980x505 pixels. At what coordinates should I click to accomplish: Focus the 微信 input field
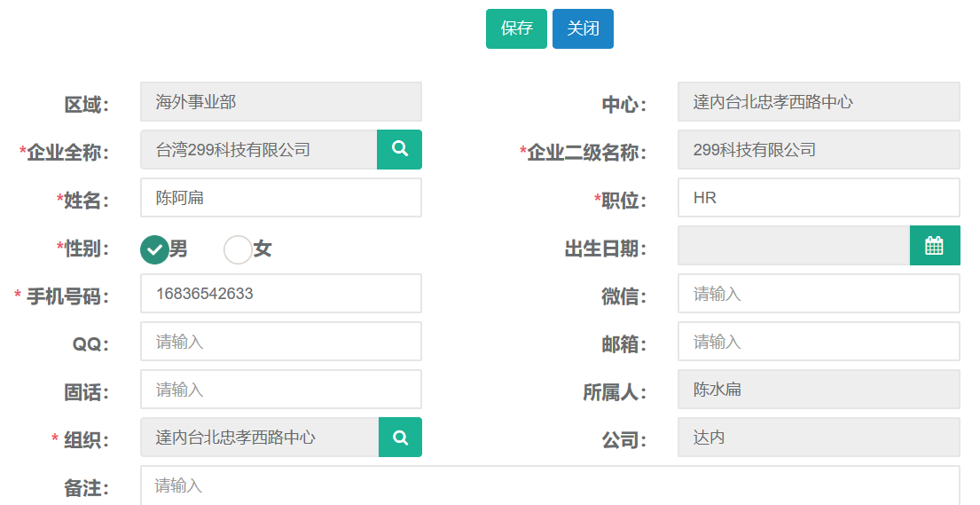818,294
